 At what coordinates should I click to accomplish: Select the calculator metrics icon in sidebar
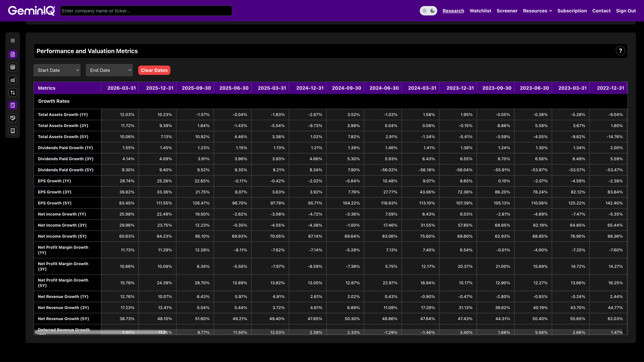(13, 105)
